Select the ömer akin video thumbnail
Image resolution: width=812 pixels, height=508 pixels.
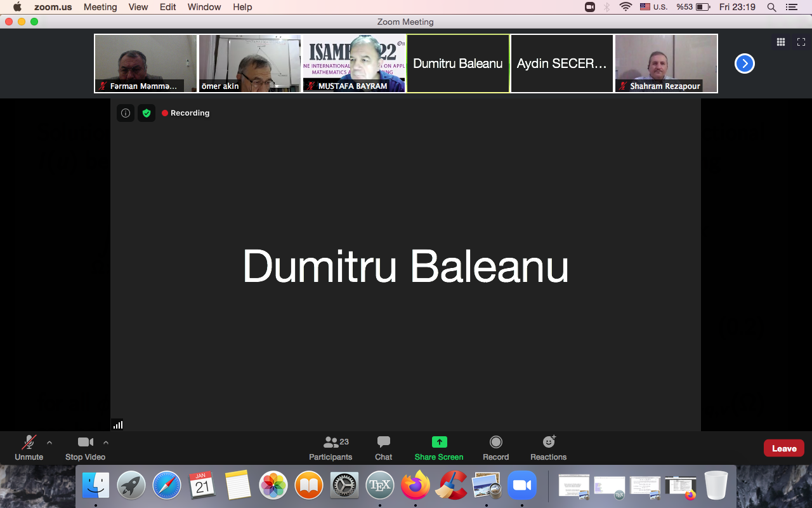(x=250, y=63)
